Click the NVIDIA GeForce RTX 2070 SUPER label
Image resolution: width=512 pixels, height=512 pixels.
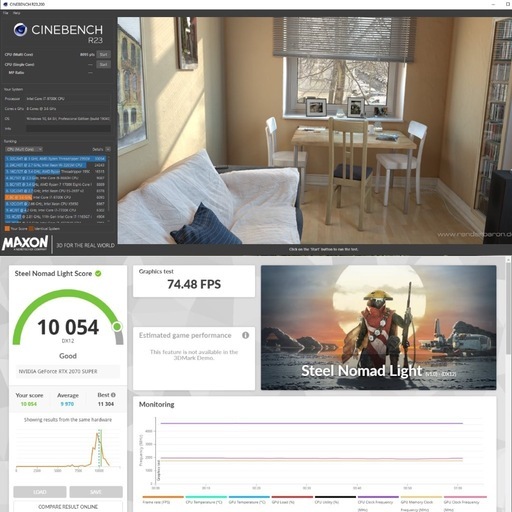pyautogui.click(x=58, y=371)
